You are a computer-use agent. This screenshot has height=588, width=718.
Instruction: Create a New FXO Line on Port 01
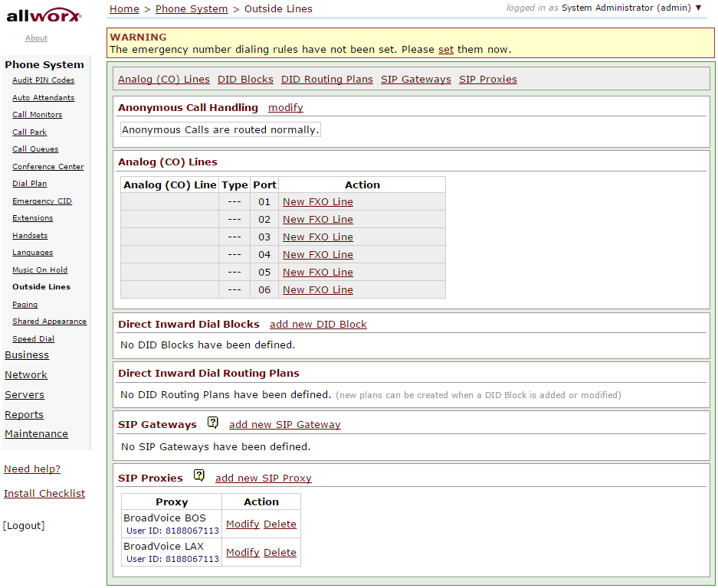tap(317, 201)
